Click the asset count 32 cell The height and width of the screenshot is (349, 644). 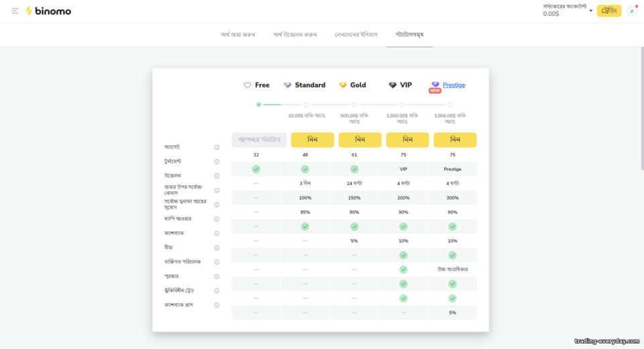point(256,155)
